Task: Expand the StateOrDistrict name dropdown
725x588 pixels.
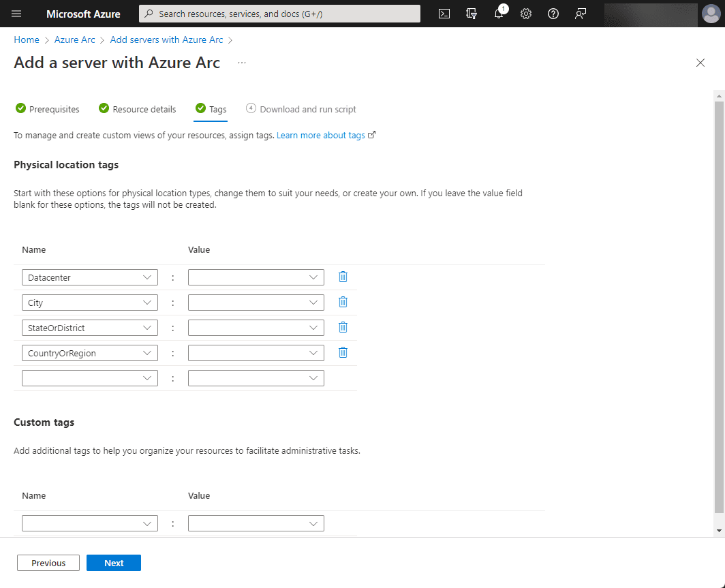Action: point(90,328)
